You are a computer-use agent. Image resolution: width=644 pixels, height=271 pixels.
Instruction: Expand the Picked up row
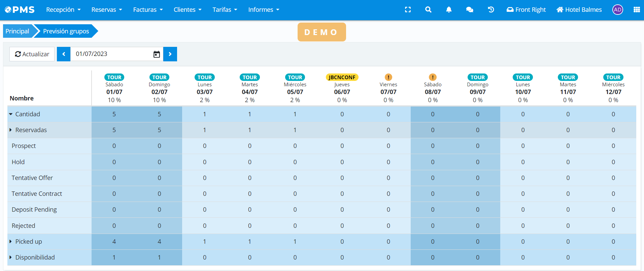pos(11,242)
